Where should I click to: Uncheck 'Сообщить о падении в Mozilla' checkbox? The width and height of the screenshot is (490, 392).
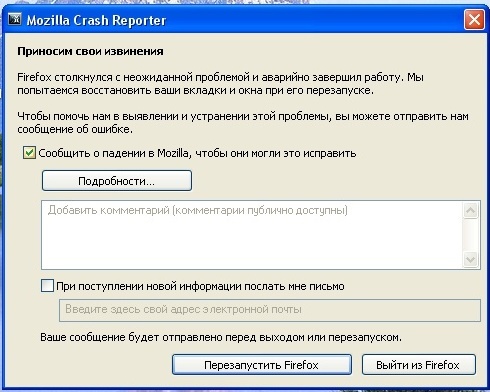click(29, 153)
